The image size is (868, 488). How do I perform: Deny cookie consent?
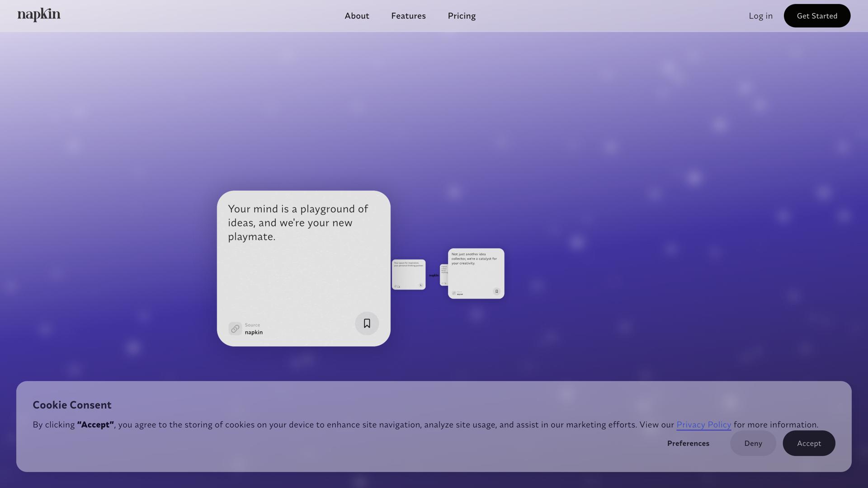[x=753, y=443]
